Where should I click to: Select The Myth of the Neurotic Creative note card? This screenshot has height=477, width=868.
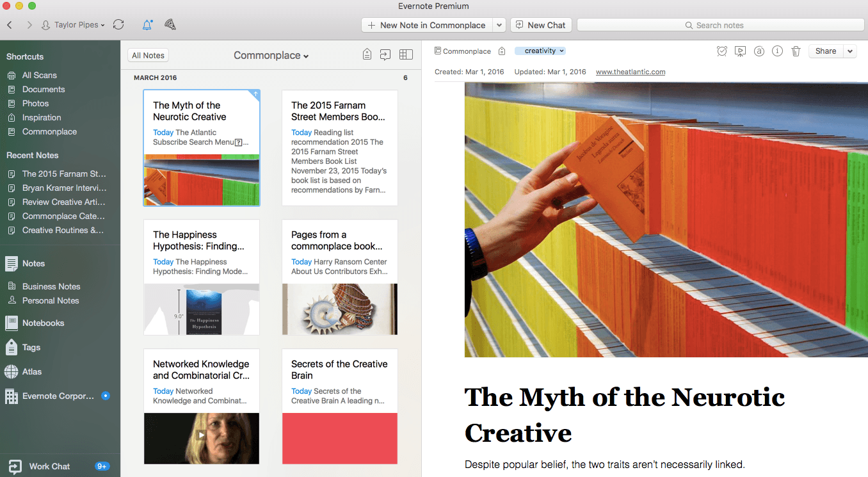pos(202,148)
